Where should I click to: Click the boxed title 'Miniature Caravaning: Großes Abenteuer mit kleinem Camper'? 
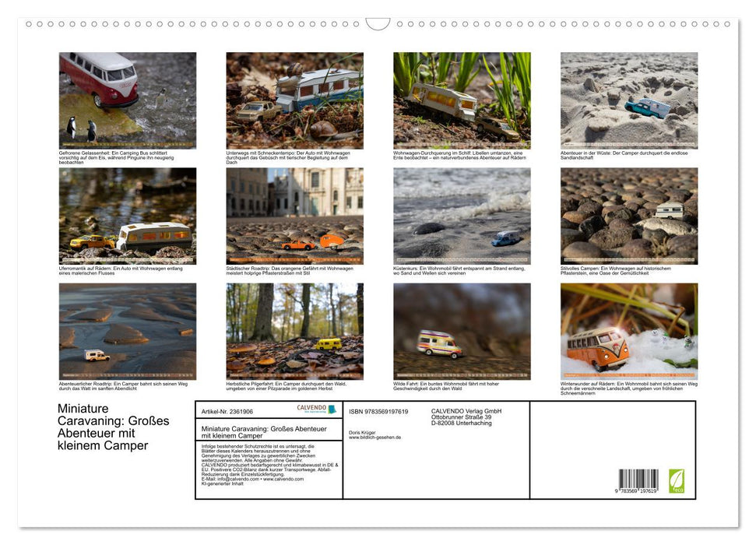point(264,431)
